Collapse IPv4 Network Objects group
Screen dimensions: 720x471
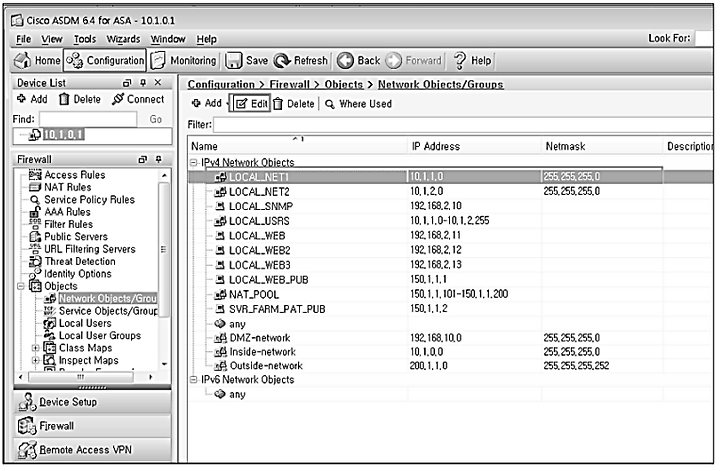click(194, 163)
